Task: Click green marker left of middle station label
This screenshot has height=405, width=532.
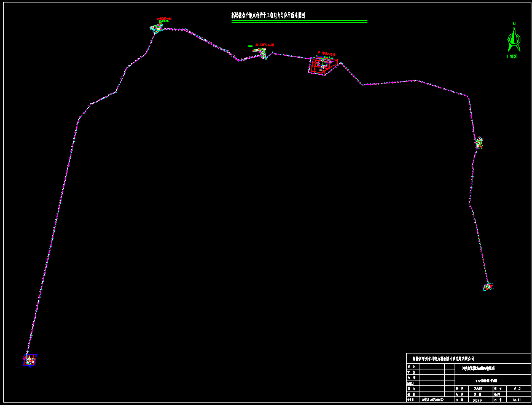Action: coord(250,45)
